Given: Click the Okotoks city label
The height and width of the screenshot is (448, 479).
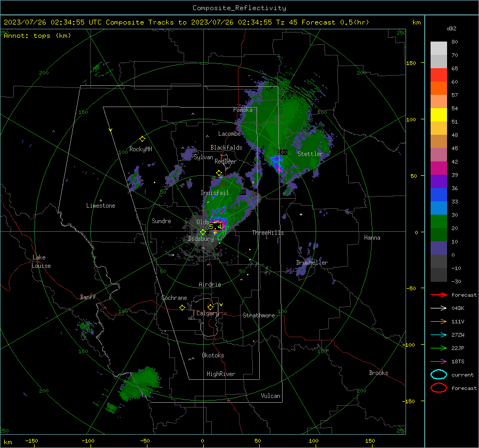Looking at the screenshot, I should point(213,355).
